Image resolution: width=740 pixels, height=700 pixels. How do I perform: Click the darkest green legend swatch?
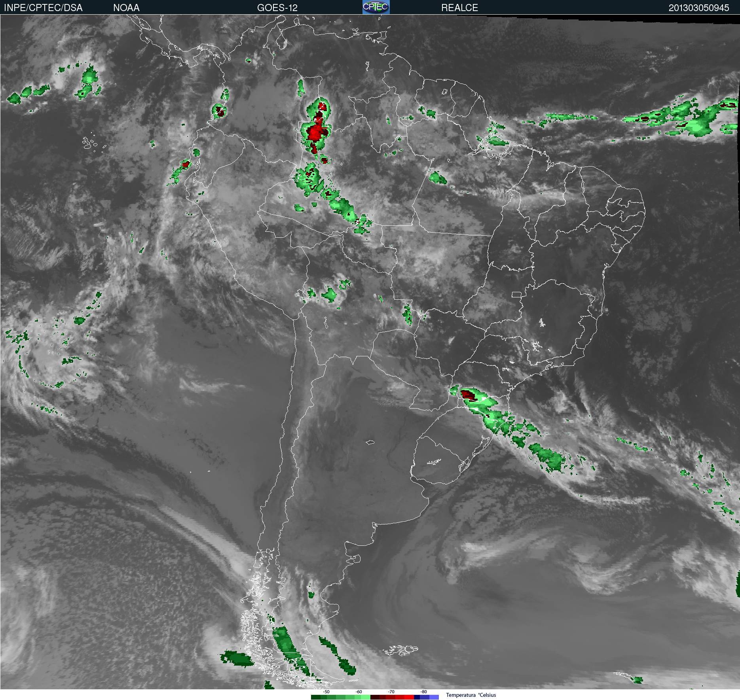[x=316, y=697]
